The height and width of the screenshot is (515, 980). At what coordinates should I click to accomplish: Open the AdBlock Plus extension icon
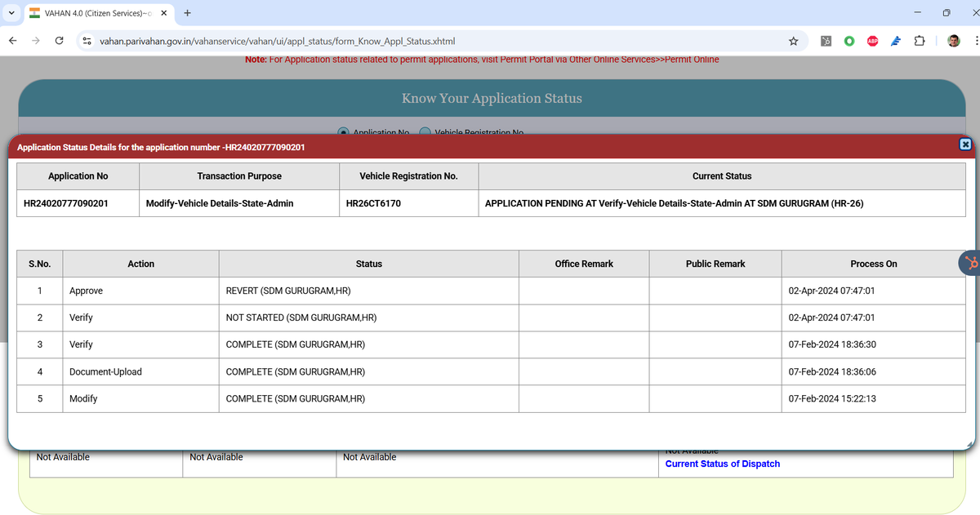(872, 41)
